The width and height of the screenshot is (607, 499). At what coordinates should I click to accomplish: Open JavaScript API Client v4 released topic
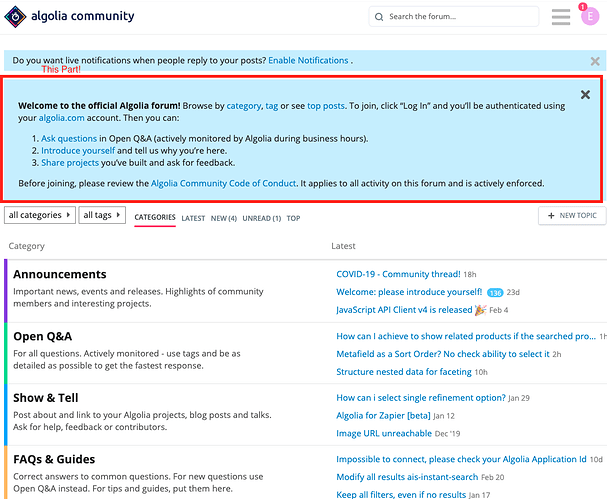(404, 310)
